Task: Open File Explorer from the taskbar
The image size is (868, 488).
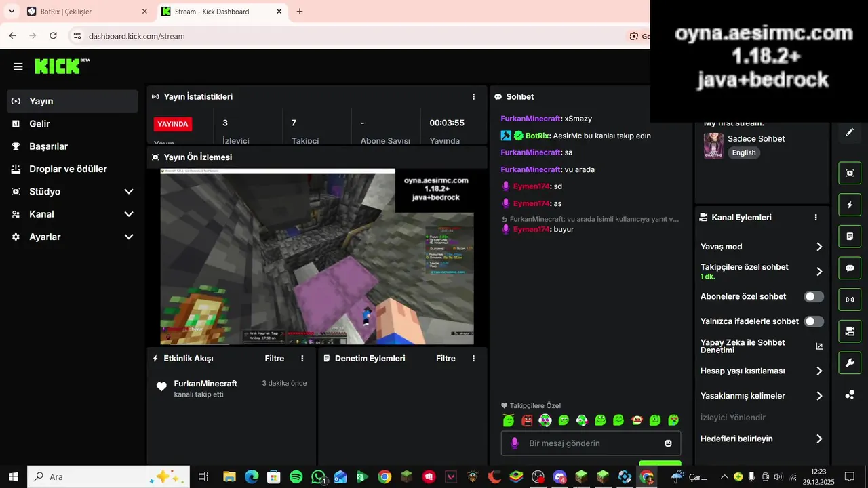Action: click(x=229, y=477)
